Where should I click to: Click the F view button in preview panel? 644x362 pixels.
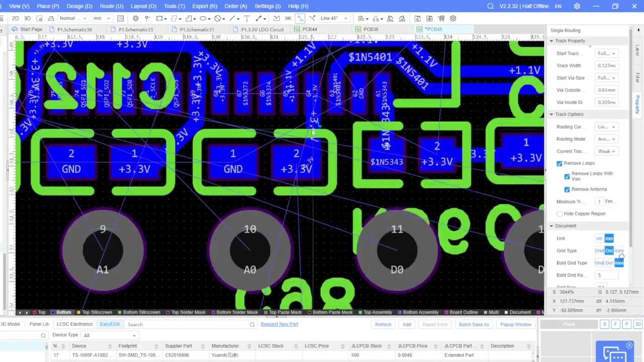pyautogui.click(x=615, y=324)
